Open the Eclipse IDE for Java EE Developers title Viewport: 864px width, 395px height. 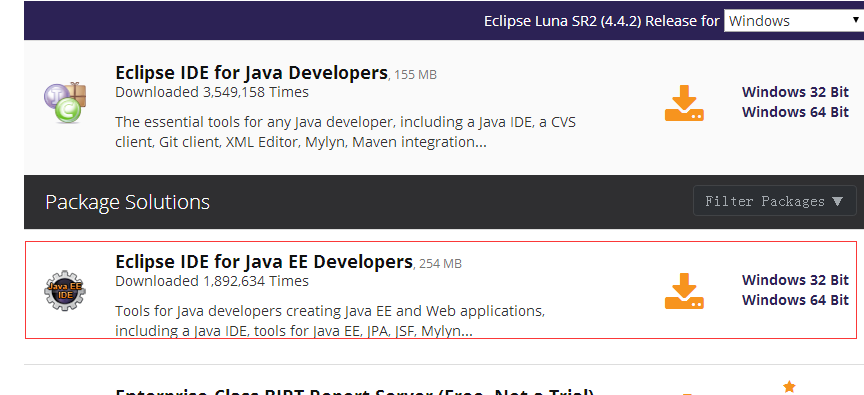point(264,261)
